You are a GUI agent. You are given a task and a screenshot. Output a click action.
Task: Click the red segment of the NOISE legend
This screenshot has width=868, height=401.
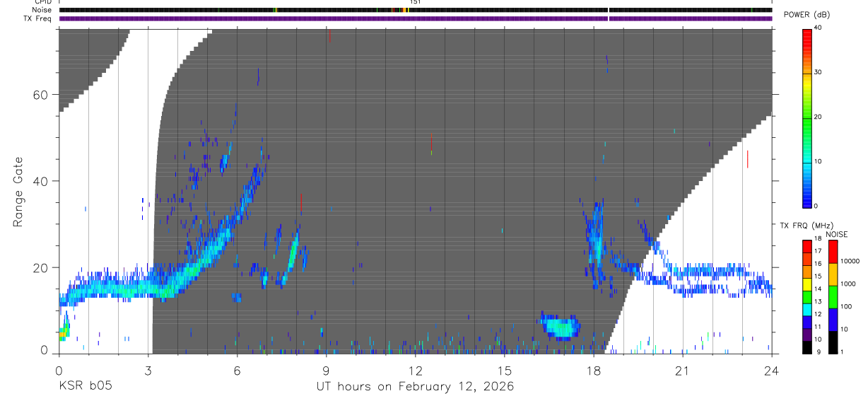pos(833,252)
